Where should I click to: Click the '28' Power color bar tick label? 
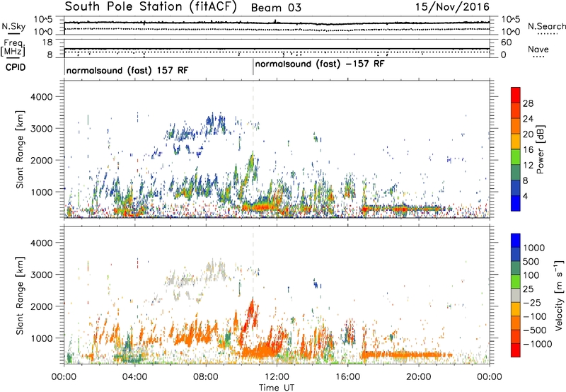tap(528, 103)
